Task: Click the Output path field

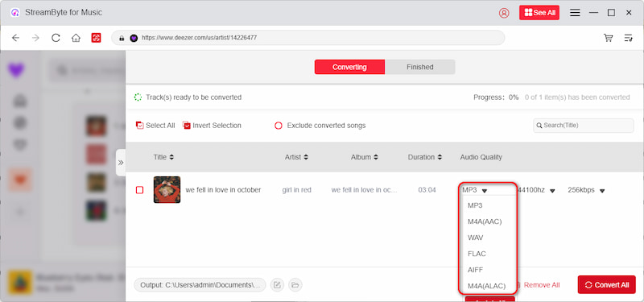Action: (200, 285)
